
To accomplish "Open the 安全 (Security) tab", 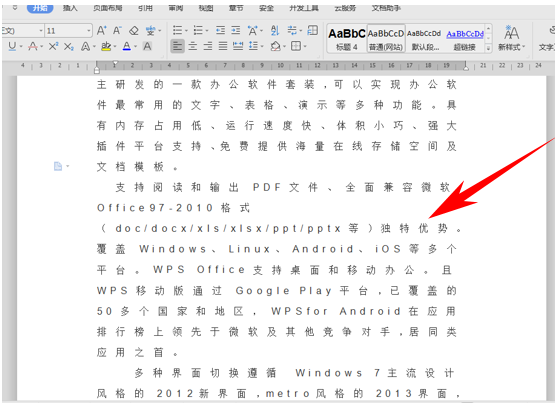I will coord(266,7).
